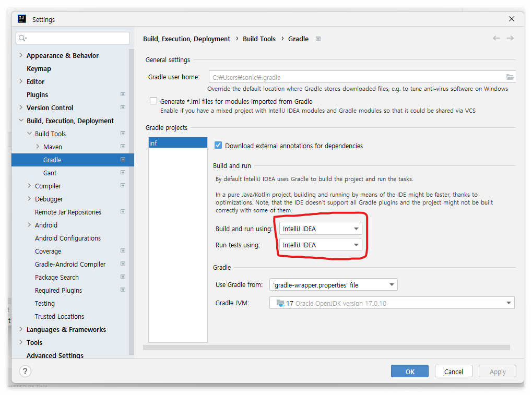Click the IntelliJ IDEA logo in title bar
Screen dimensions: 532x395
[x=22, y=19]
